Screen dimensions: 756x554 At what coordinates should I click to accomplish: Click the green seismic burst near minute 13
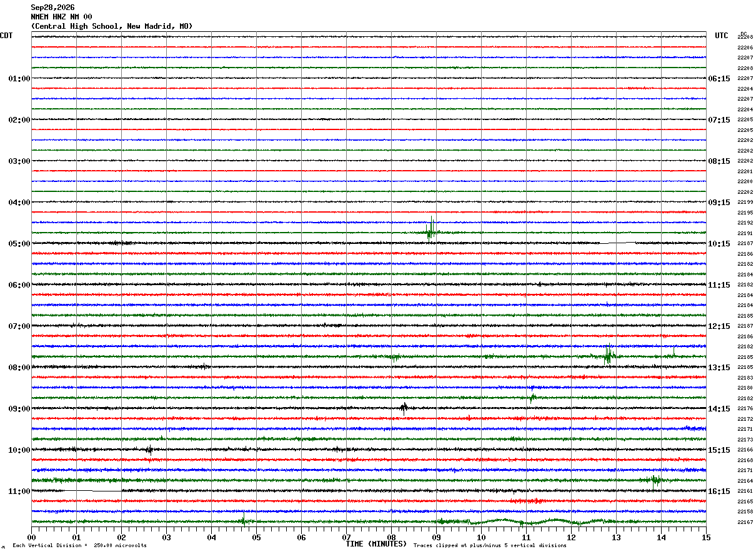(x=608, y=355)
